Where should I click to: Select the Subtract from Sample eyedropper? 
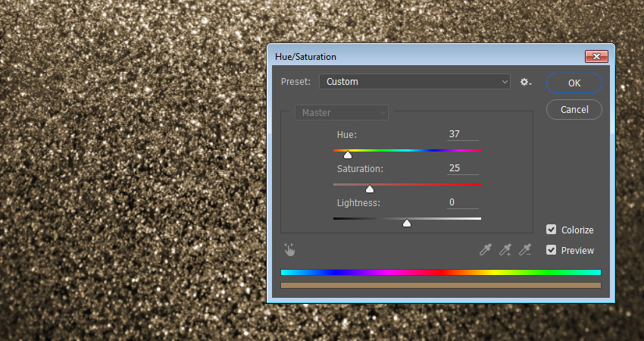click(525, 249)
